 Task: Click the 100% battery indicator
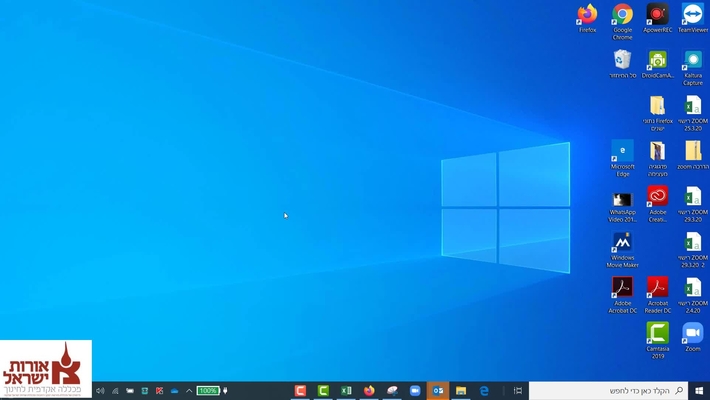pyautogui.click(x=208, y=390)
